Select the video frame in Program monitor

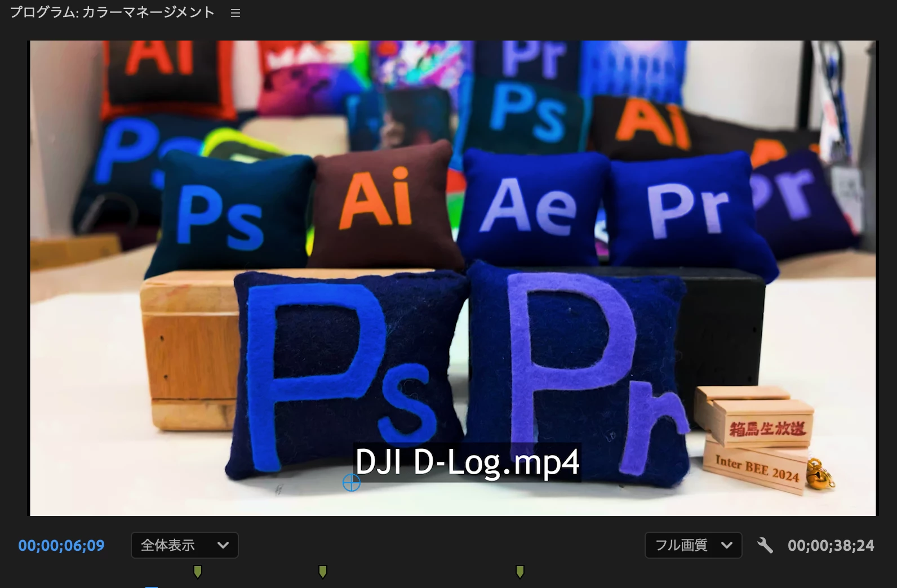pos(453,278)
